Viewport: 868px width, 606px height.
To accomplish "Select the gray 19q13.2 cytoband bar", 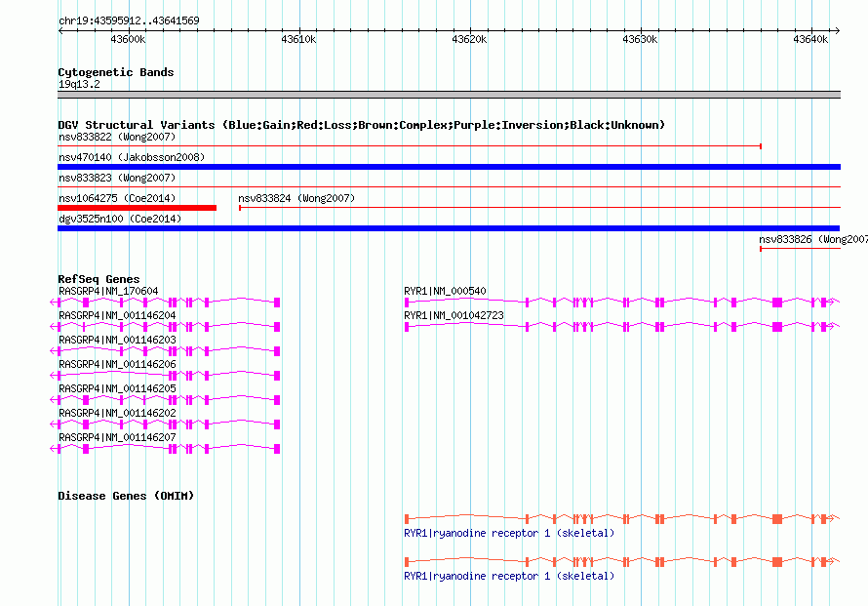I will 449,95.
